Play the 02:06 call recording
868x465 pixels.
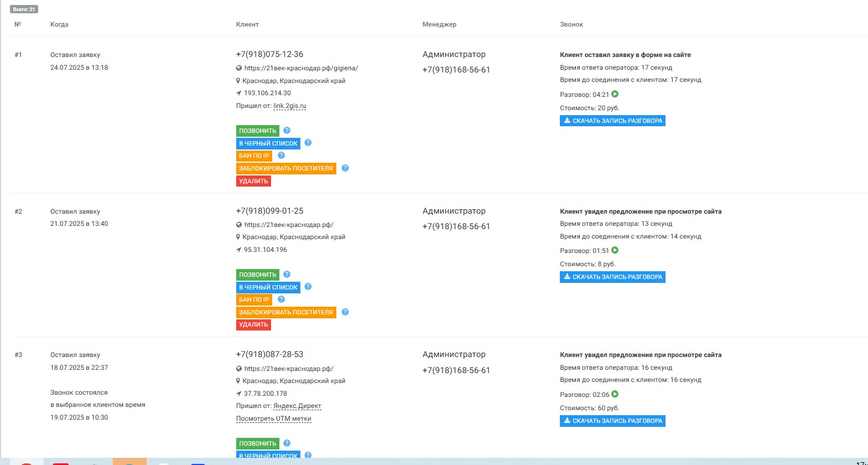coord(615,394)
